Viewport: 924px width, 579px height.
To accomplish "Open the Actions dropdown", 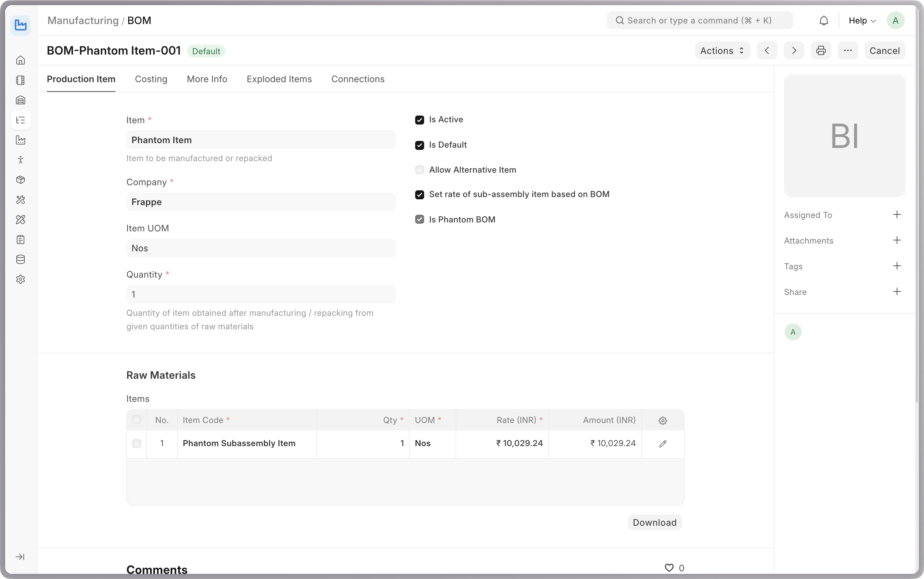I will [x=722, y=50].
